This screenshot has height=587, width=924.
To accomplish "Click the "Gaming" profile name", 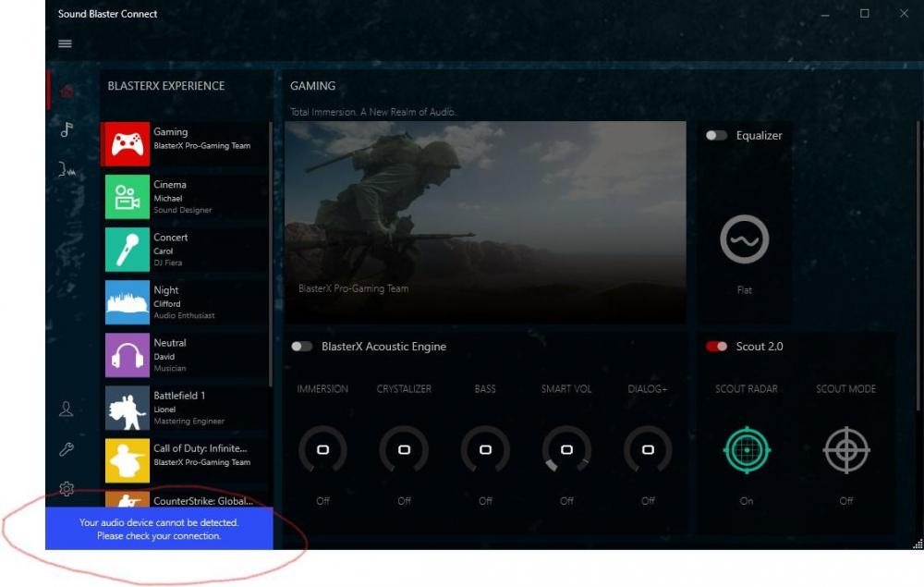I will (171, 132).
